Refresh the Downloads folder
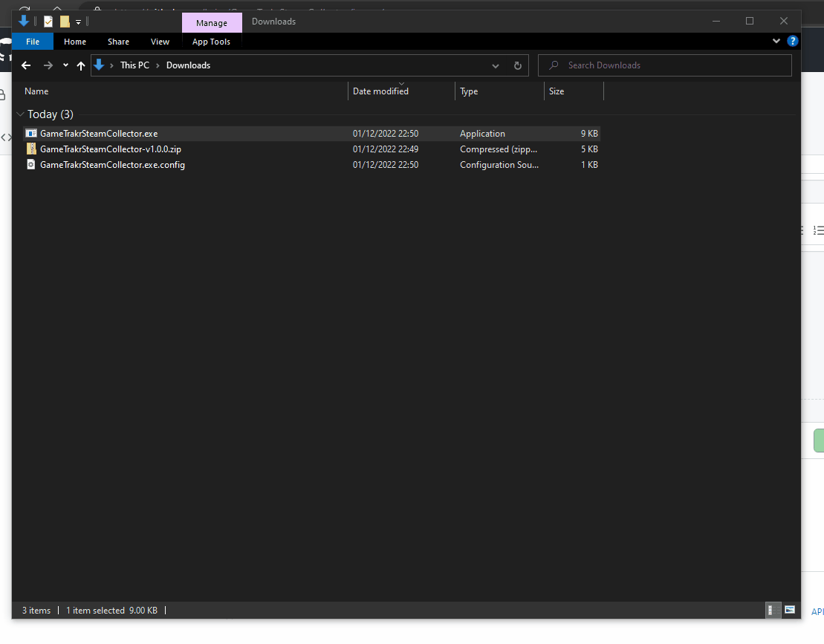 [x=518, y=65]
